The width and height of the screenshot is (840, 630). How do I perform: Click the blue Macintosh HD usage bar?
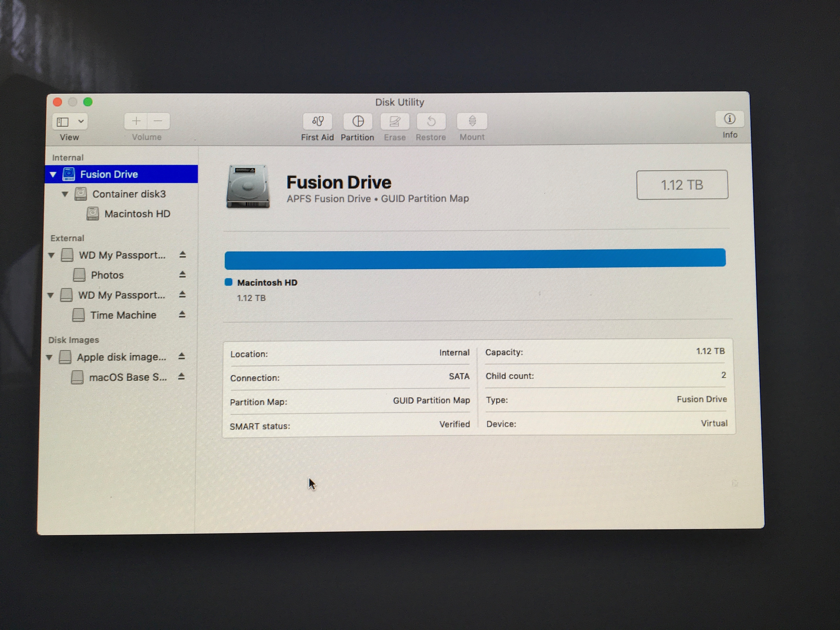475,259
